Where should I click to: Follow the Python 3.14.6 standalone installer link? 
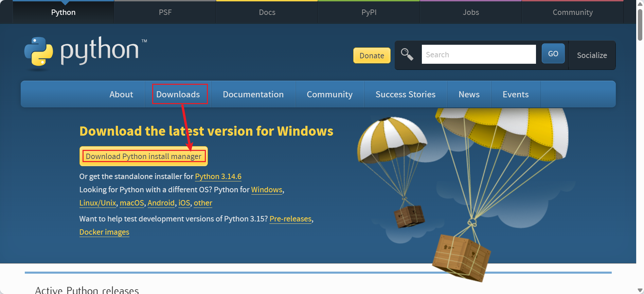218,176
